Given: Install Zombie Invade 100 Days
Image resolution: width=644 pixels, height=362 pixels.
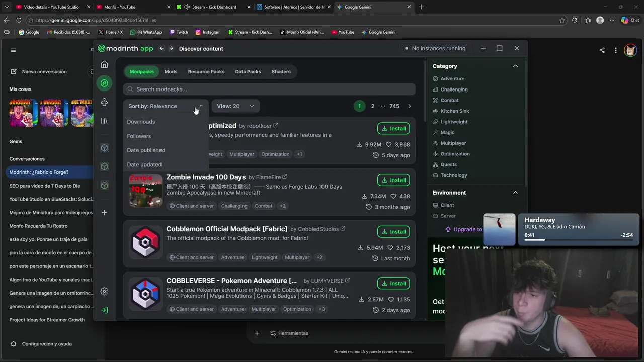Looking at the screenshot, I should [x=393, y=180].
